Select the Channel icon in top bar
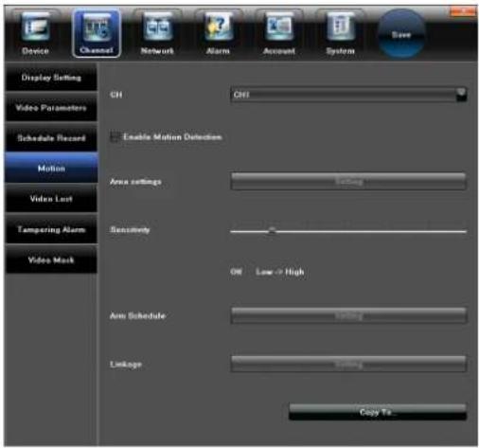Image resolution: width=479 pixels, height=448 pixels. point(97,33)
